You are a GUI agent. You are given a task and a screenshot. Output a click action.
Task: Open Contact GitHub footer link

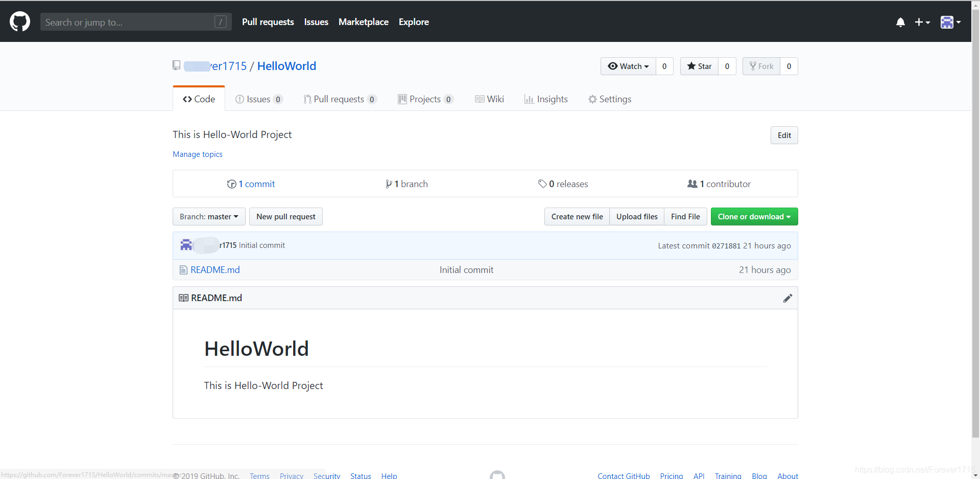pos(624,475)
